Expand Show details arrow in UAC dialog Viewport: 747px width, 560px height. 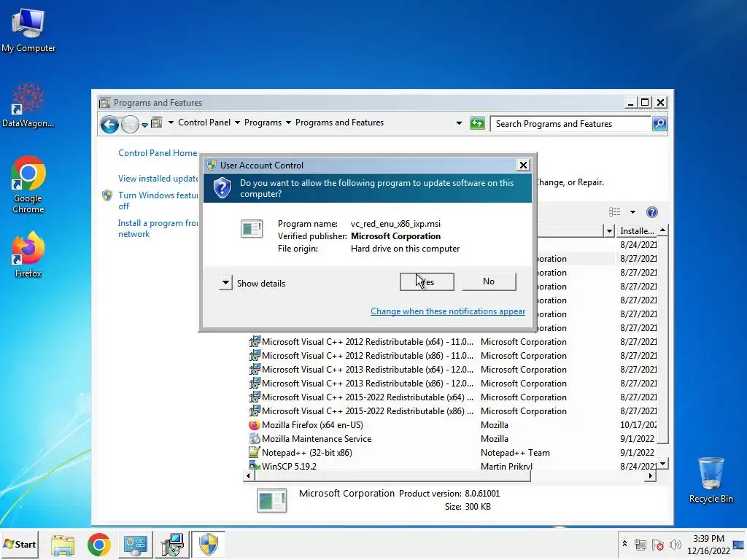225,283
